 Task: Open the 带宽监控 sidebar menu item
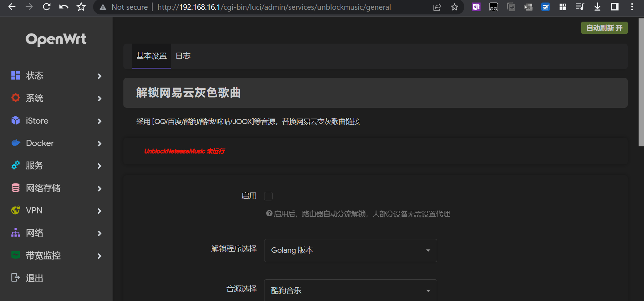pos(43,256)
